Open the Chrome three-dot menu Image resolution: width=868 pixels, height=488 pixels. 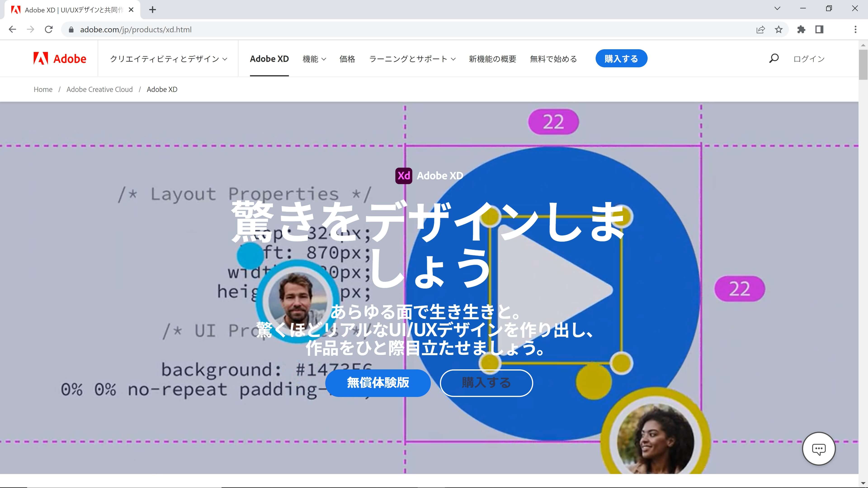(855, 29)
